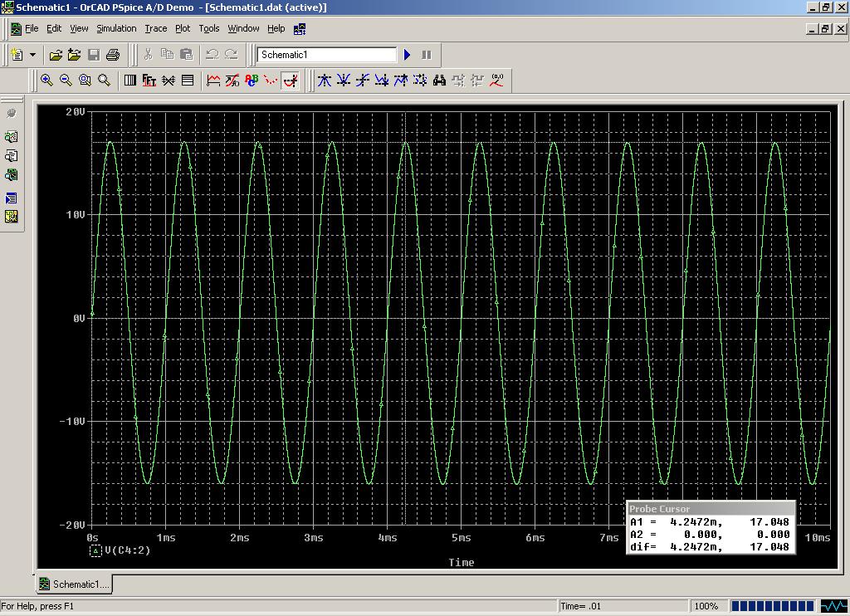
Task: Click the Cursor Peak icon
Action: 325,81
